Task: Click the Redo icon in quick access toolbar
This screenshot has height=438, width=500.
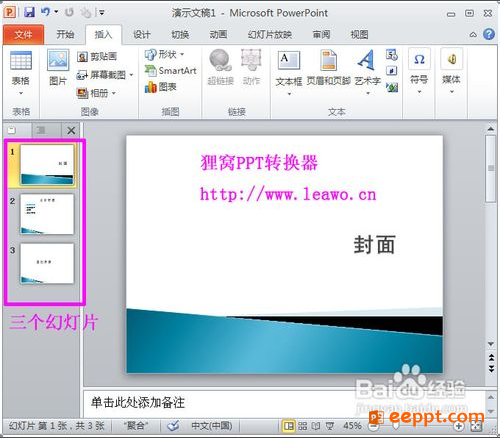Action: [x=70, y=13]
